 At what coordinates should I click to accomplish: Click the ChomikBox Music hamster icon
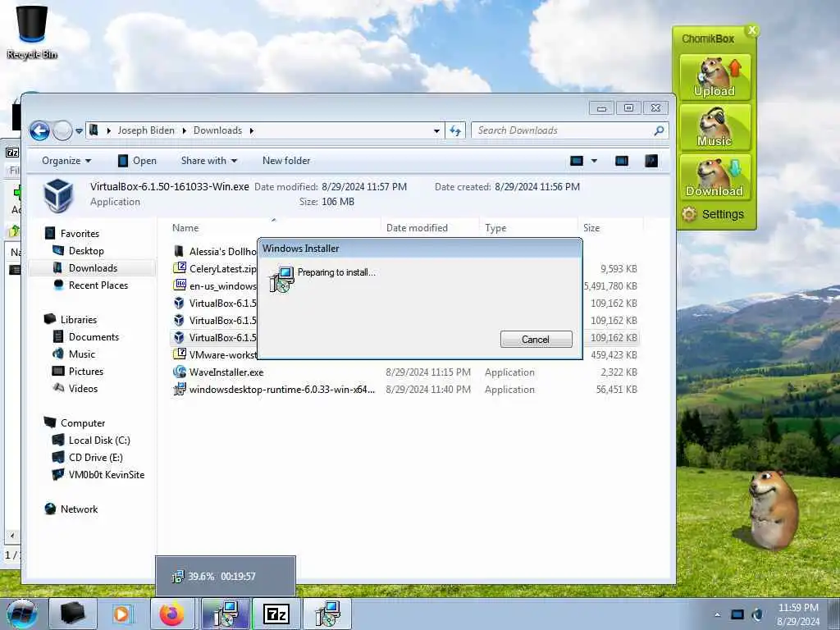(714, 127)
